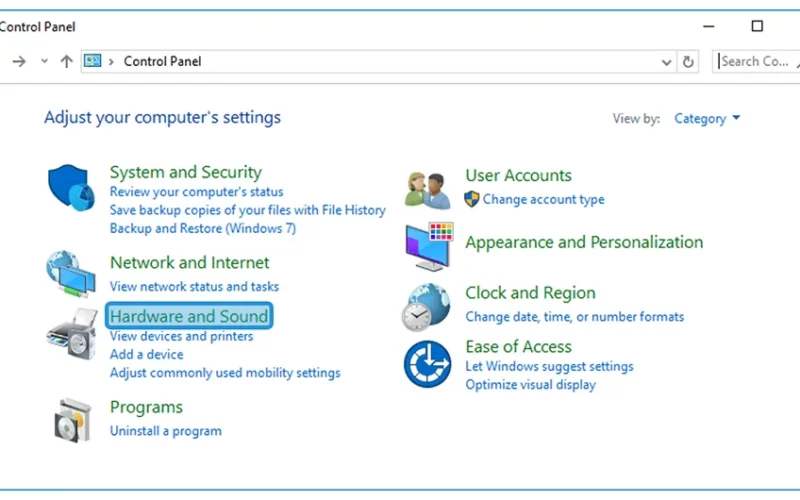
Task: Minimize the Control Panel window
Action: tap(709, 27)
